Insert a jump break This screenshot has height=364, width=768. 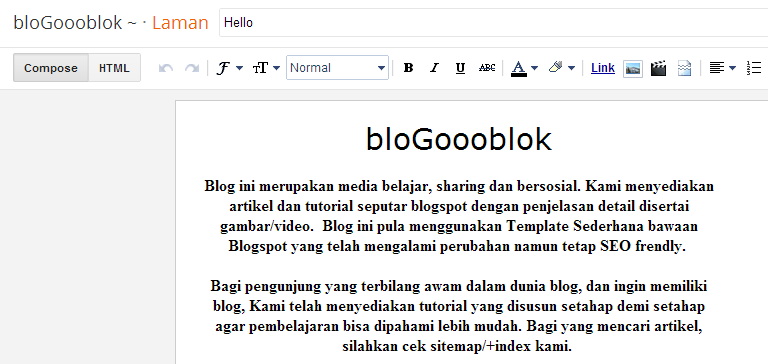click(x=685, y=68)
